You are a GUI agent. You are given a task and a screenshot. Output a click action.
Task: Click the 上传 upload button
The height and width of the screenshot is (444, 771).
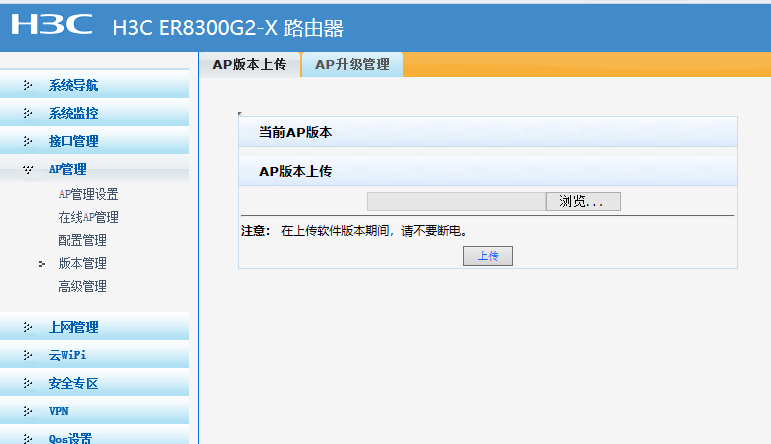(x=488, y=256)
